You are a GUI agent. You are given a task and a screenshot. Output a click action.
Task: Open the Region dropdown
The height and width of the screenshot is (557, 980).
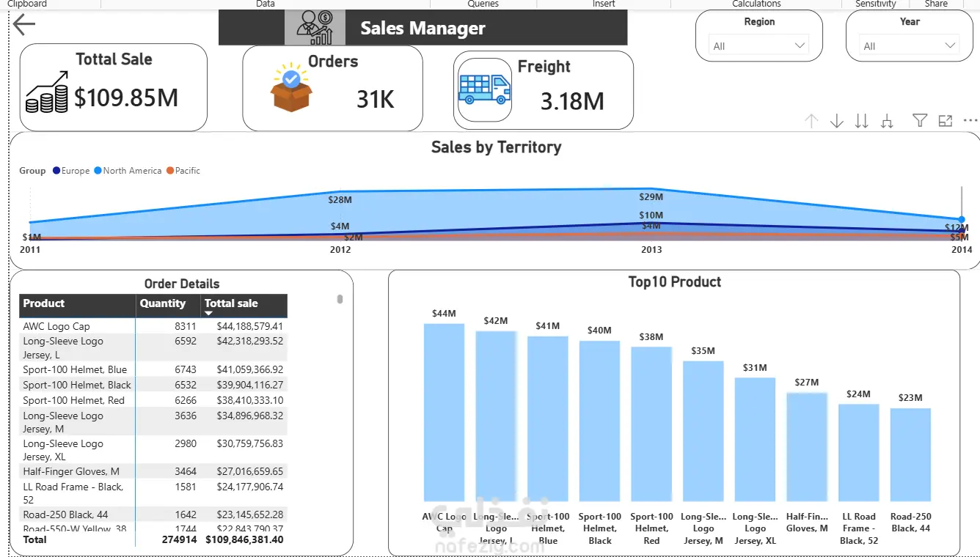click(759, 46)
